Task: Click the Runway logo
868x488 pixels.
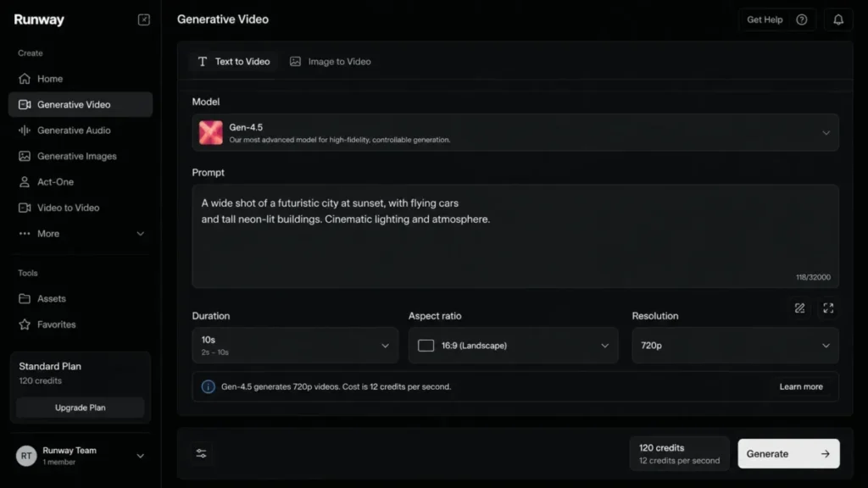Action: point(39,19)
